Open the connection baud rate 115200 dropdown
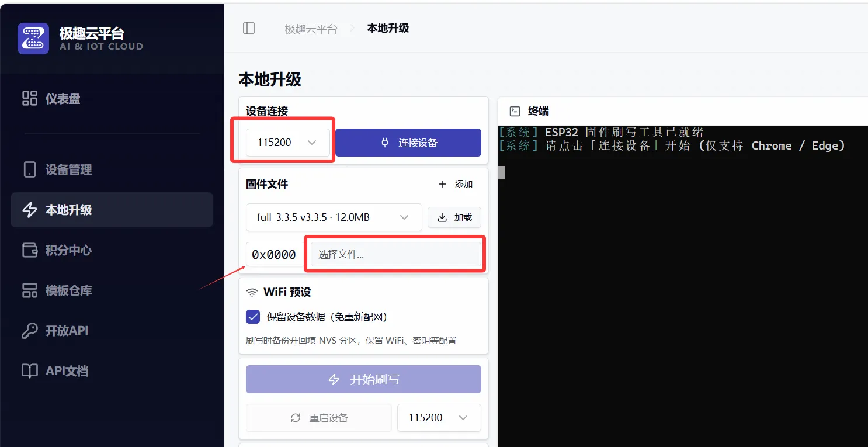The width and height of the screenshot is (868, 447). [287, 143]
